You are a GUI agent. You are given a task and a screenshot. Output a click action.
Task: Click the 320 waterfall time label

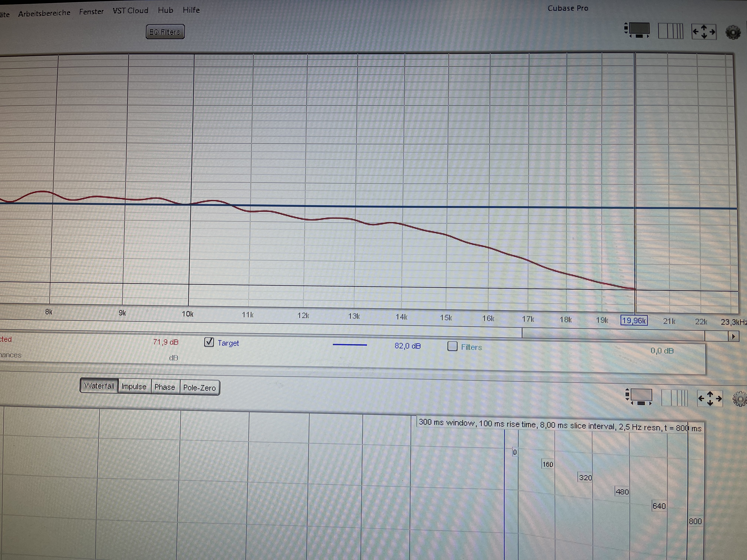(x=585, y=478)
